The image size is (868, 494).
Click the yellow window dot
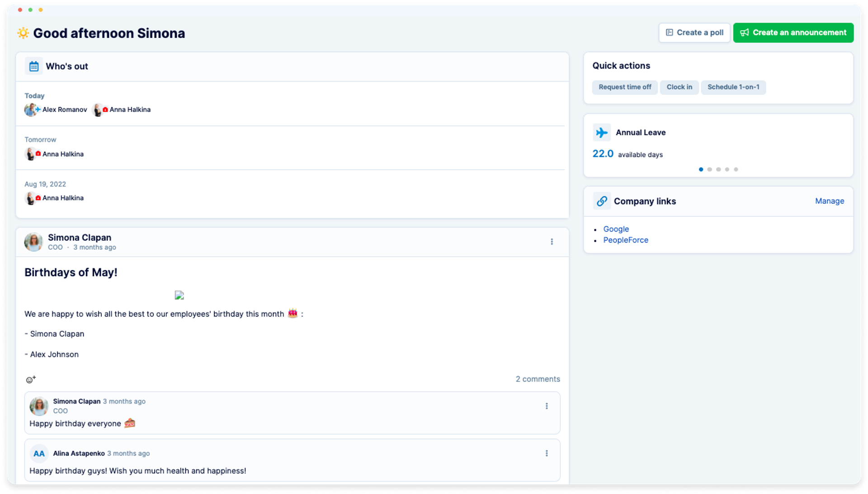click(x=41, y=9)
